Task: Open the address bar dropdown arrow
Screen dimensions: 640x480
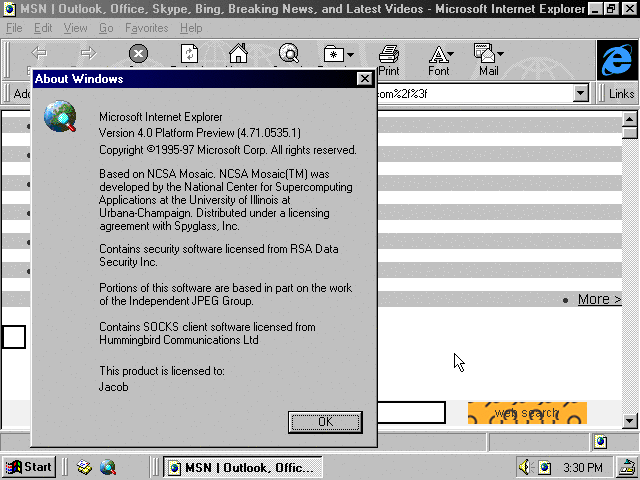Action: [x=581, y=93]
